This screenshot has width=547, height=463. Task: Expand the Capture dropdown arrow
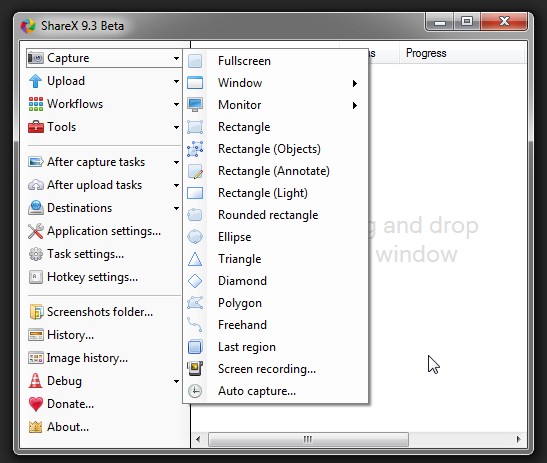click(x=177, y=58)
